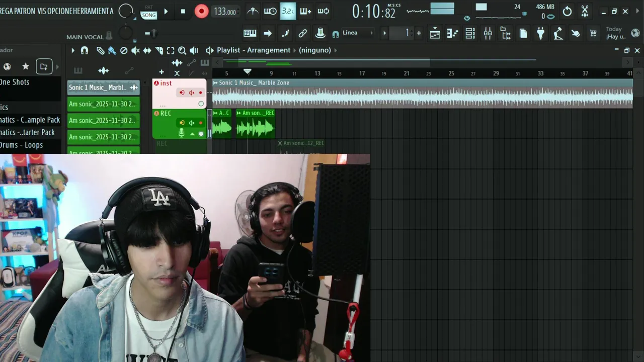Select the Paint brush tool
This screenshot has width=644, height=362.
click(x=112, y=50)
